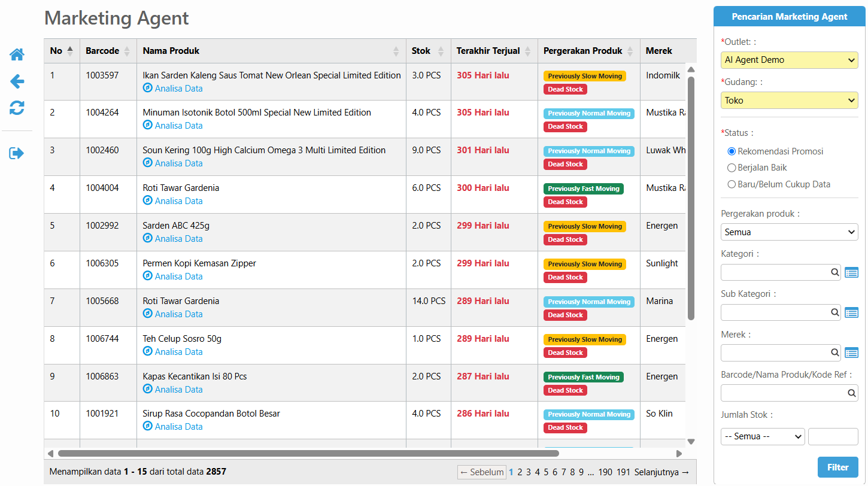The width and height of the screenshot is (868, 486).
Task: Click the refresh icon in left sidebar
Action: click(x=17, y=108)
